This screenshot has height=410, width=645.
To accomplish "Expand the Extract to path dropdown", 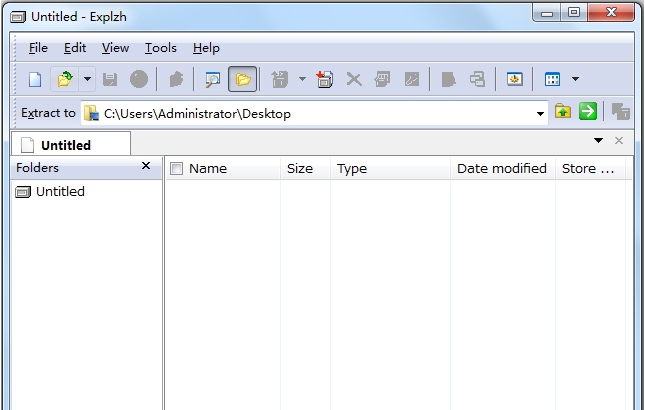I will tap(540, 114).
